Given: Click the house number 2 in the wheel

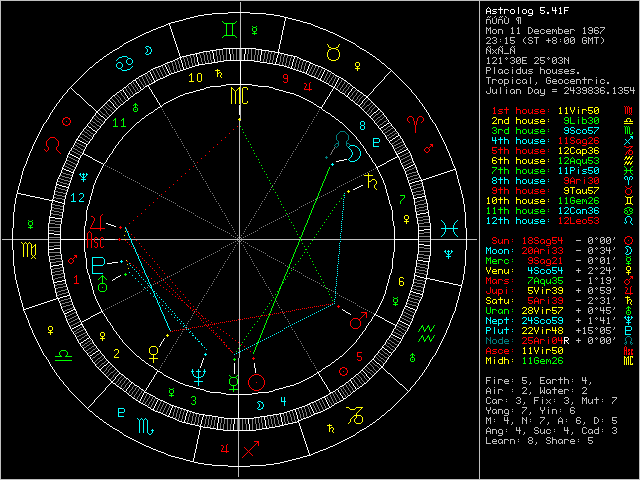Looking at the screenshot, I should click(116, 354).
